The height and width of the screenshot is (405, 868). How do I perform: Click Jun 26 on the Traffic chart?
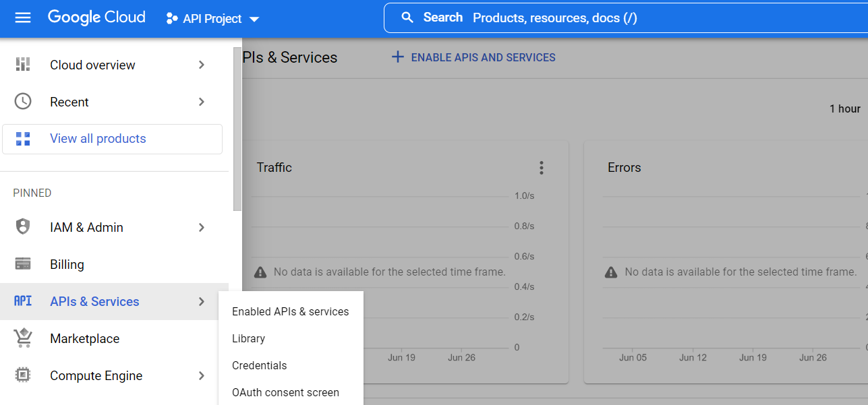462,357
